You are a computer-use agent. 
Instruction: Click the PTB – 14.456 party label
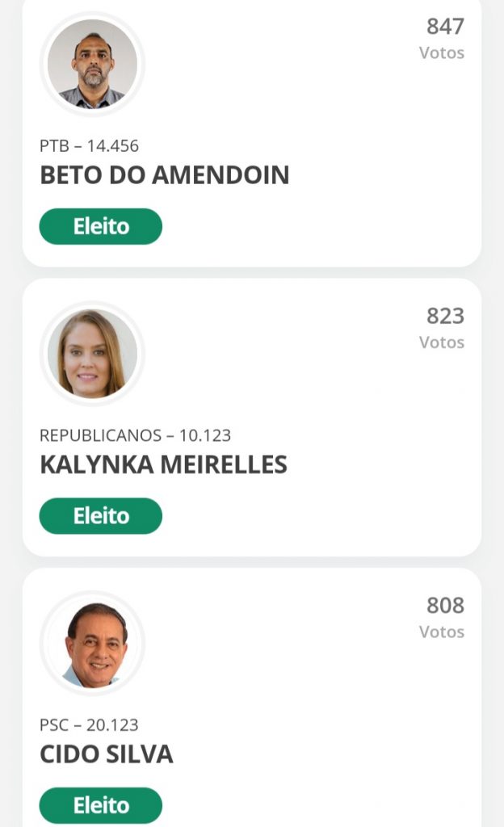[x=89, y=146]
